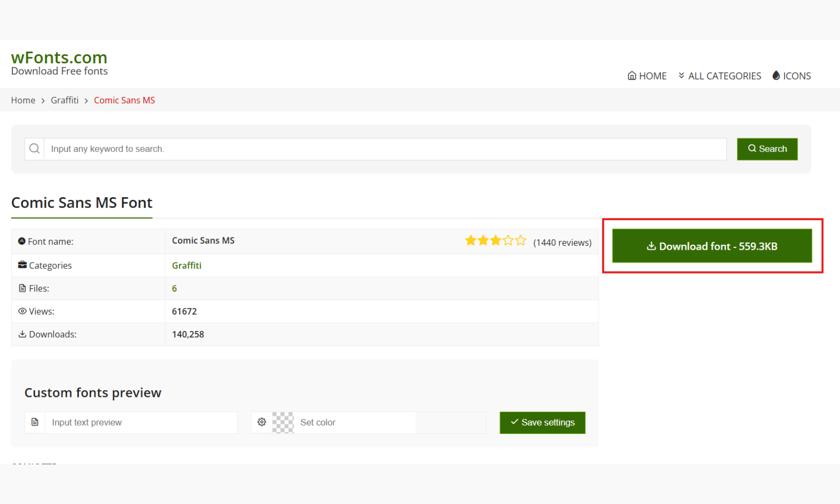
Task: Rate the font one star
Action: click(x=470, y=240)
